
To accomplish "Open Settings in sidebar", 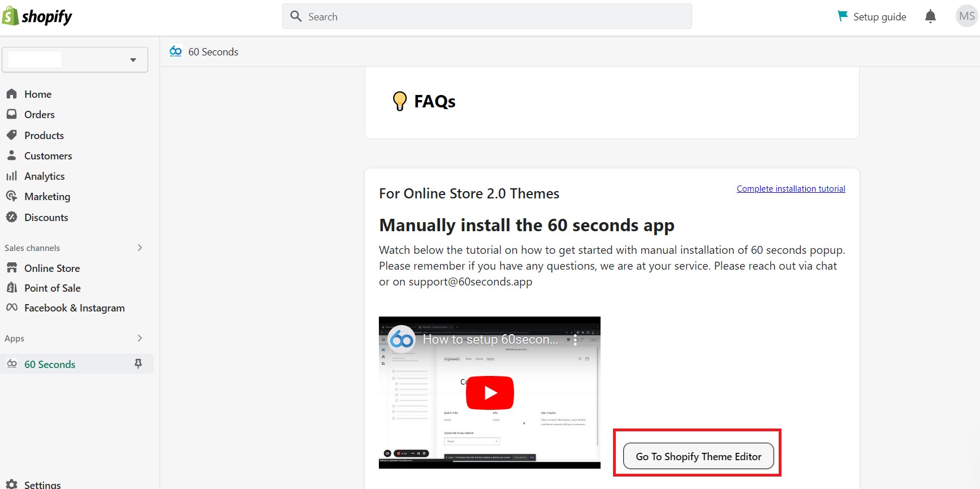I will (42, 485).
